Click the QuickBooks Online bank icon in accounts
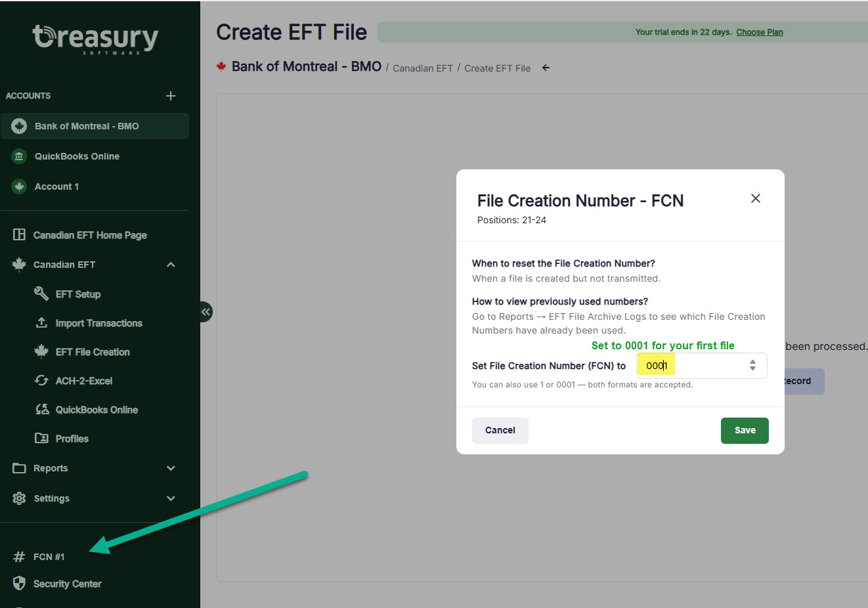The image size is (868, 608). pos(19,156)
